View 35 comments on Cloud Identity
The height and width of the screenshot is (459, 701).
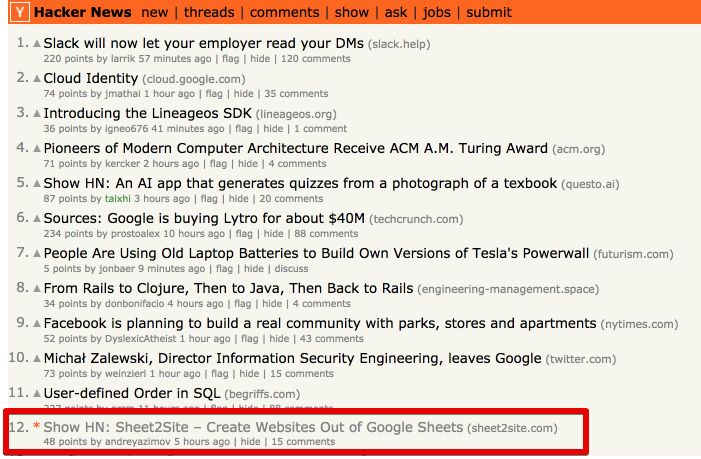point(296,93)
